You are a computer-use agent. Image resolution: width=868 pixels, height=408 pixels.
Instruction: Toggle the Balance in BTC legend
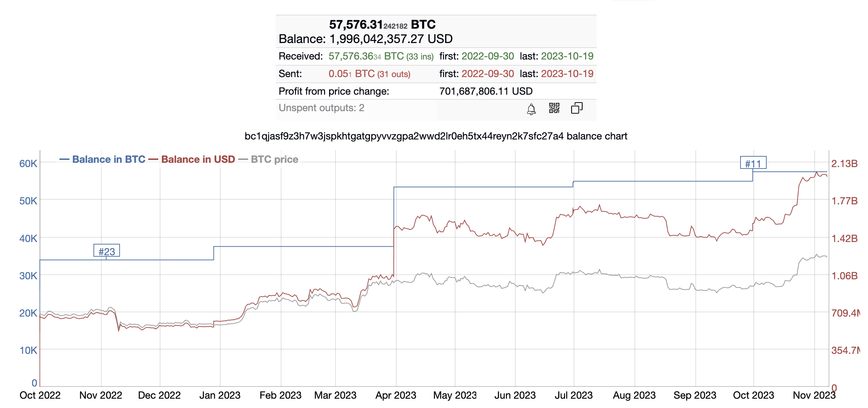(102, 159)
